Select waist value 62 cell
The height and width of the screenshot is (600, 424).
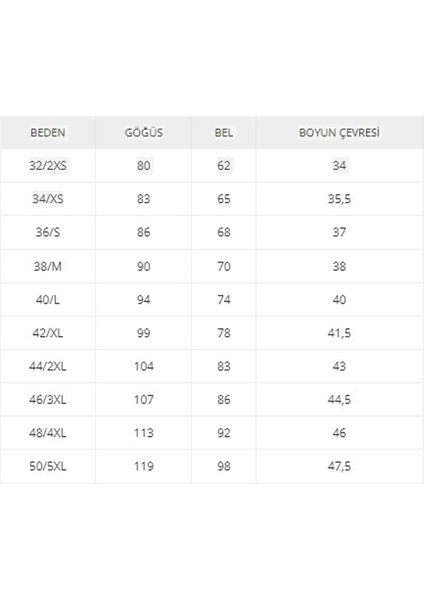pos(223,166)
